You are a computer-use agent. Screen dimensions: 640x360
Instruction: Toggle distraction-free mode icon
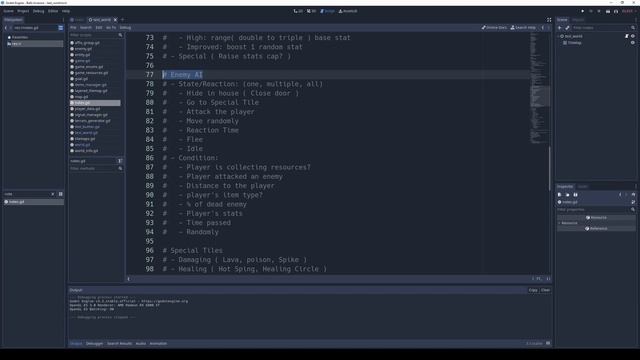[549, 20]
